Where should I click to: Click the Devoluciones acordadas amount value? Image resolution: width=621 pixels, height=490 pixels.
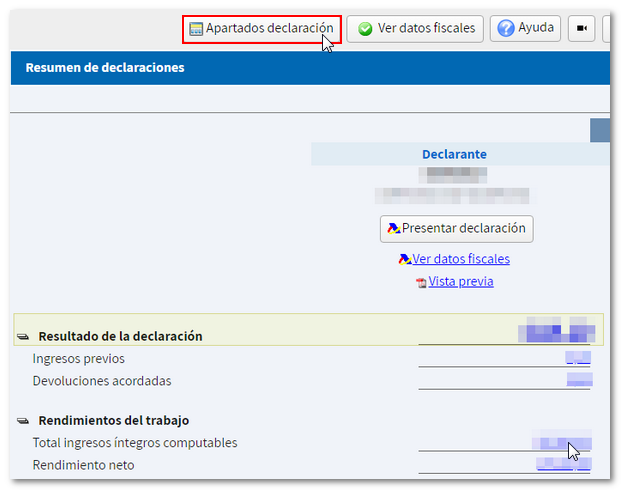[x=579, y=380]
